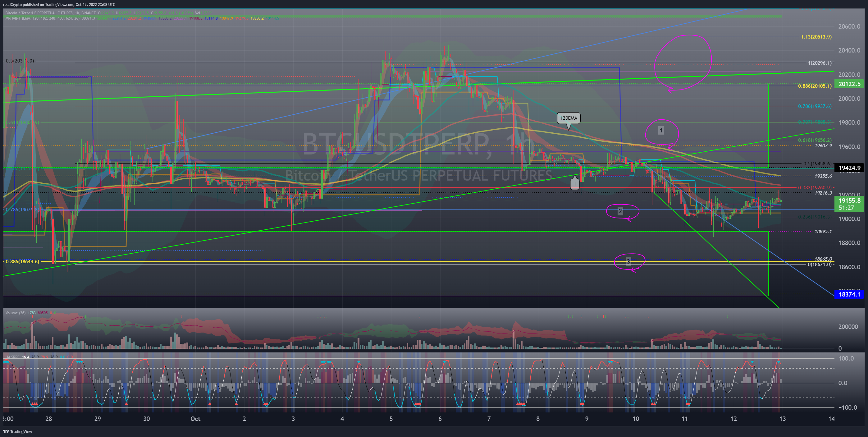Click date 9 on the time axis
The height and width of the screenshot is (437, 868).
point(587,418)
